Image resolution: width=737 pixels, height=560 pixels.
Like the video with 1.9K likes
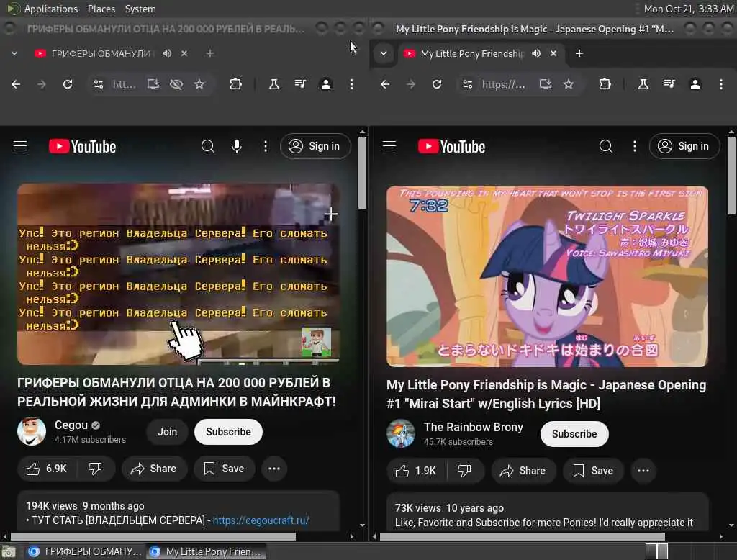point(417,471)
